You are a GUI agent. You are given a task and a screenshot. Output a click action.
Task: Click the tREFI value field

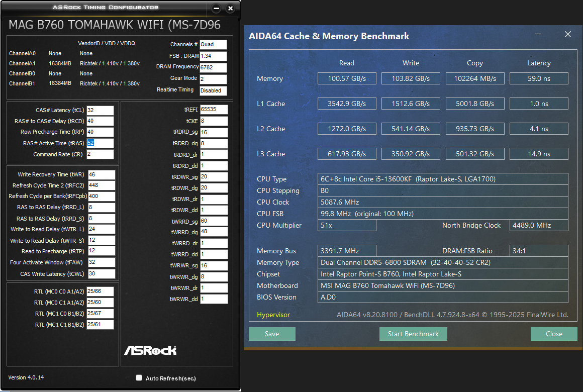point(214,110)
